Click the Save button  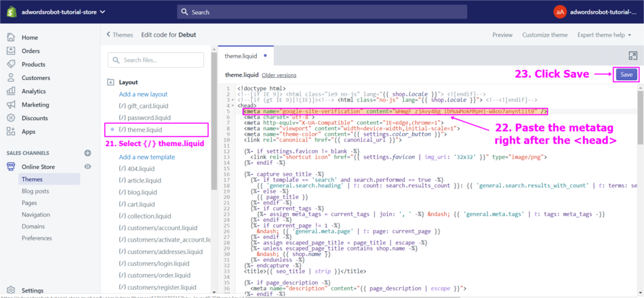626,75
